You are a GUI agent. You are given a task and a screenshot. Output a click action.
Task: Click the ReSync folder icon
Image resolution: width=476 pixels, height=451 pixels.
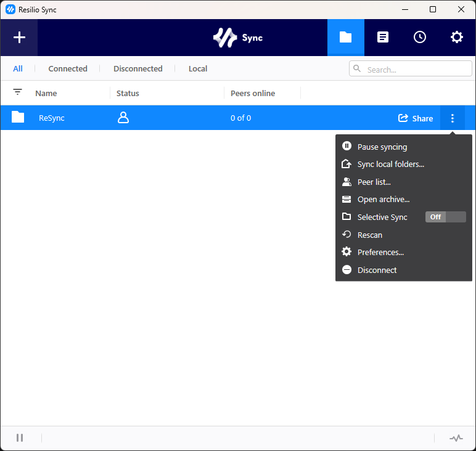click(18, 117)
